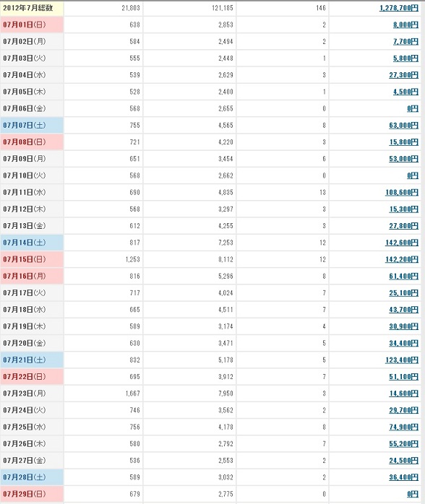The image size is (425, 504).
Task: Open the 27,300円 link for 07月04日
Action: [x=404, y=75]
